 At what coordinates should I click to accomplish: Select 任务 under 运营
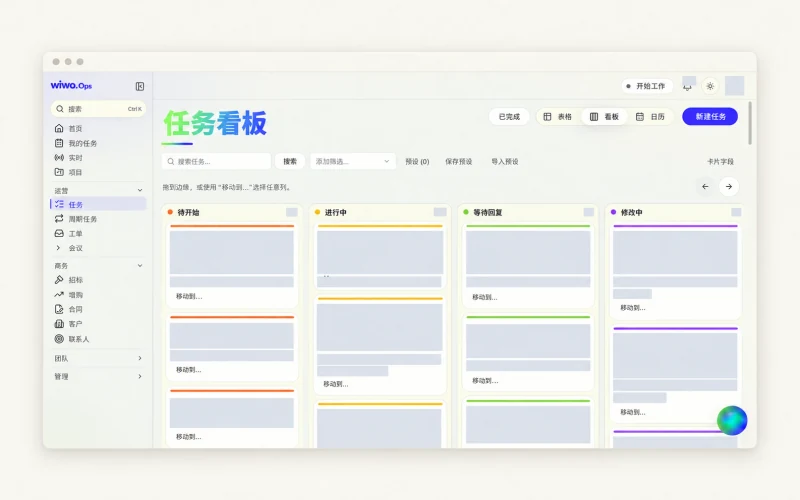(98, 204)
